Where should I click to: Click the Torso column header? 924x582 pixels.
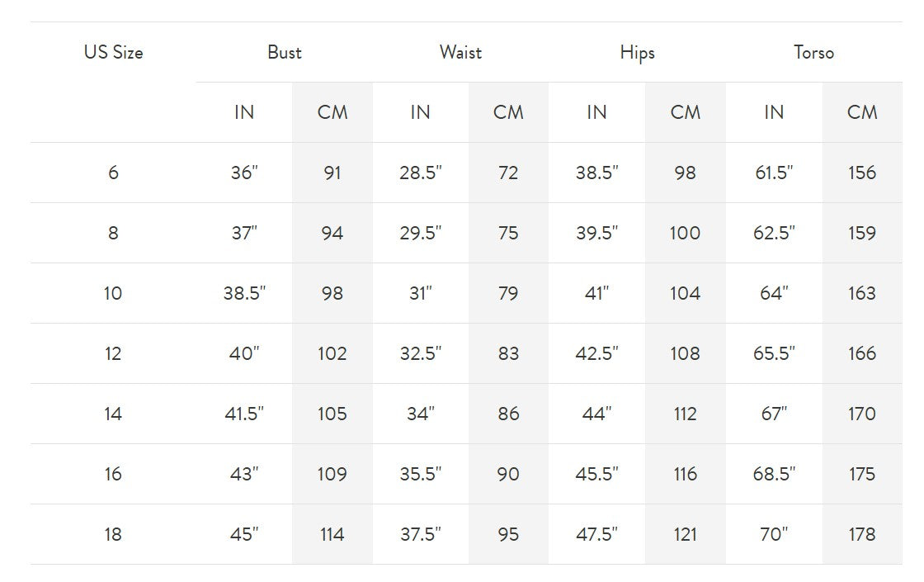coord(813,53)
